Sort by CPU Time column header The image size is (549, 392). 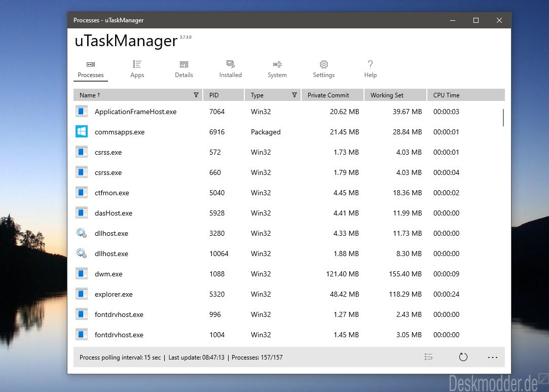pyautogui.click(x=466, y=95)
